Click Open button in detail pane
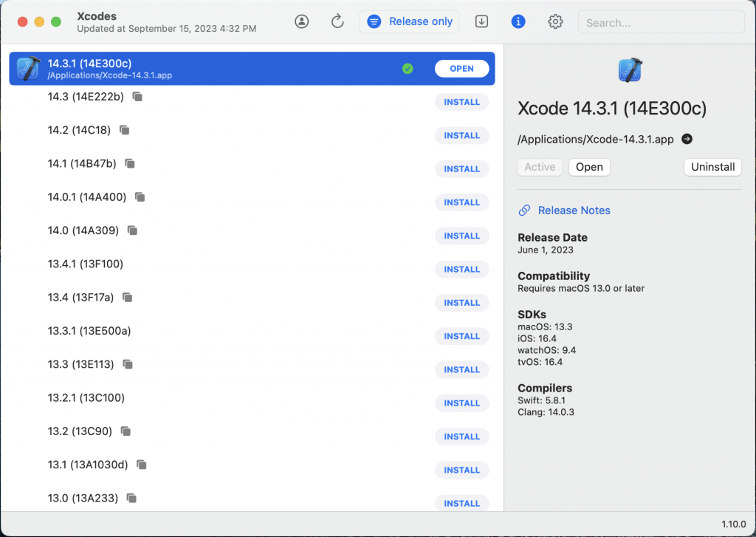756x537 pixels. [x=589, y=167]
